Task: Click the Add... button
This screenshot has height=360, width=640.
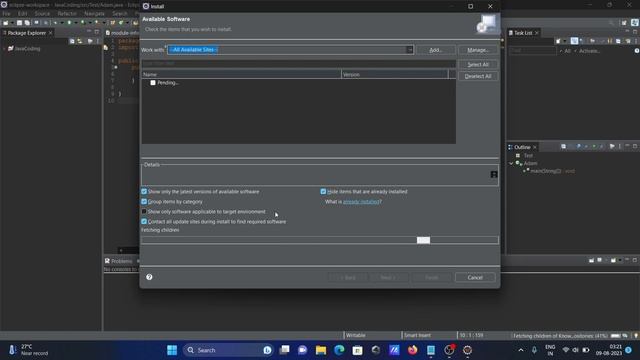Action: (x=436, y=50)
